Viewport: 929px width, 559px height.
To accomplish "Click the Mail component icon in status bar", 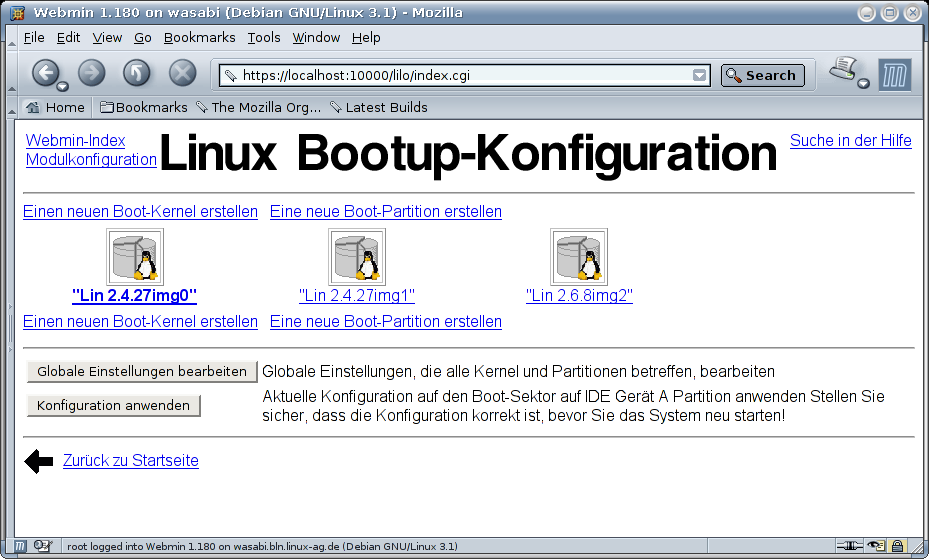I will click(x=43, y=546).
